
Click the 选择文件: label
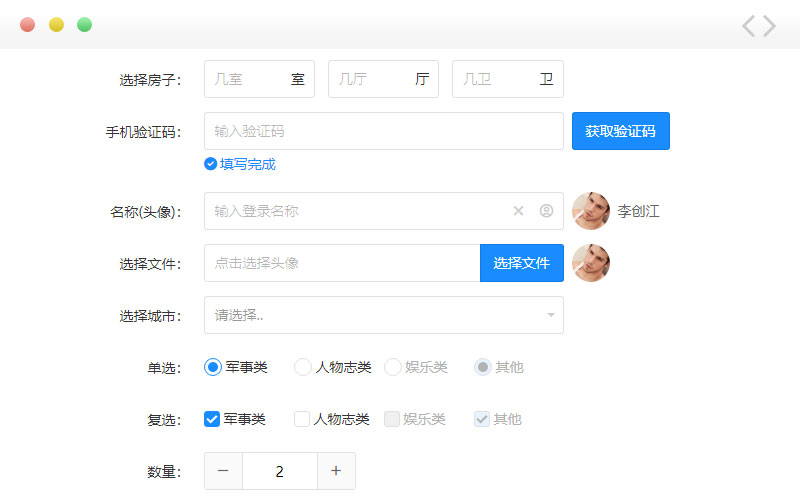[x=150, y=264]
